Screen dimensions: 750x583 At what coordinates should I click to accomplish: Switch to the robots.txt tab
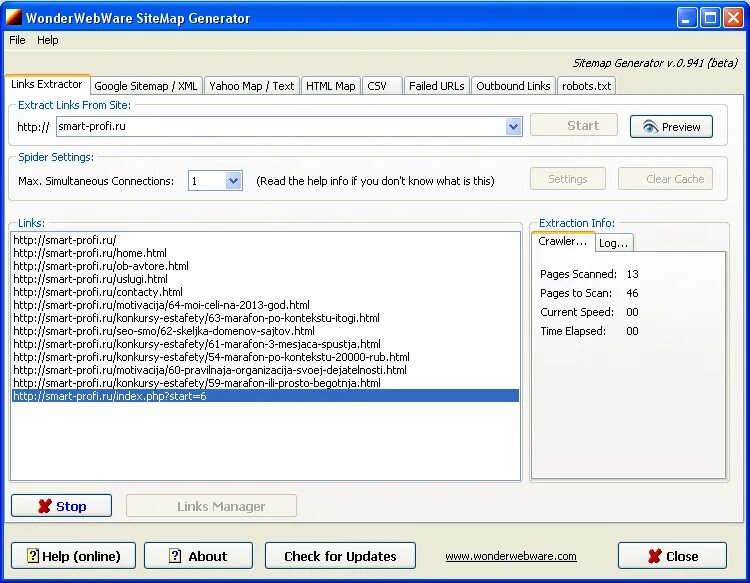(586, 86)
